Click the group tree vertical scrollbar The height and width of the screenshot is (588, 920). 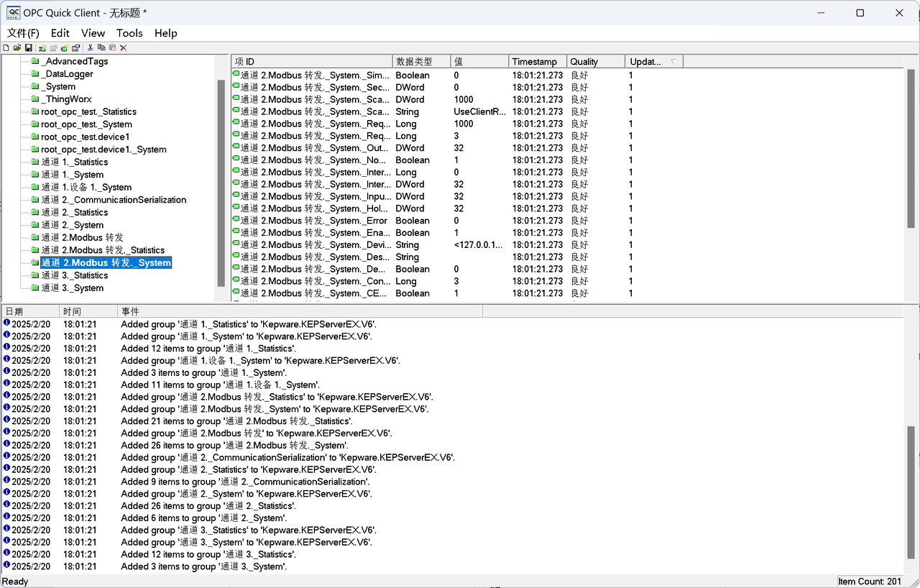(221, 180)
